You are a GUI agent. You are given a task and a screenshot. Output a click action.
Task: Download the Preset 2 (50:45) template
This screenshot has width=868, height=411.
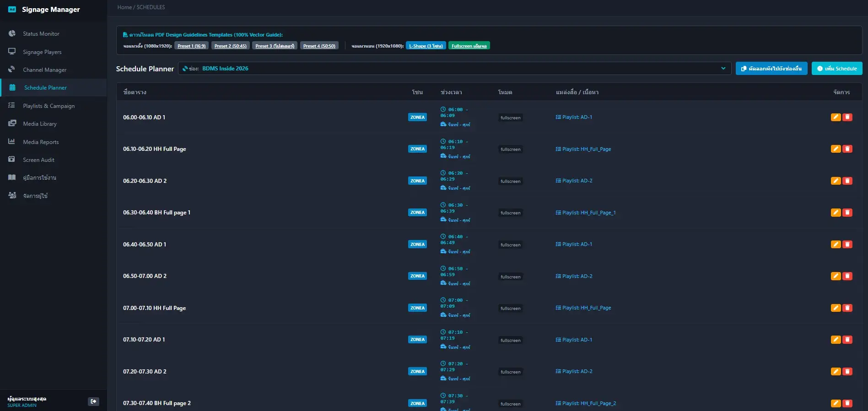230,46
